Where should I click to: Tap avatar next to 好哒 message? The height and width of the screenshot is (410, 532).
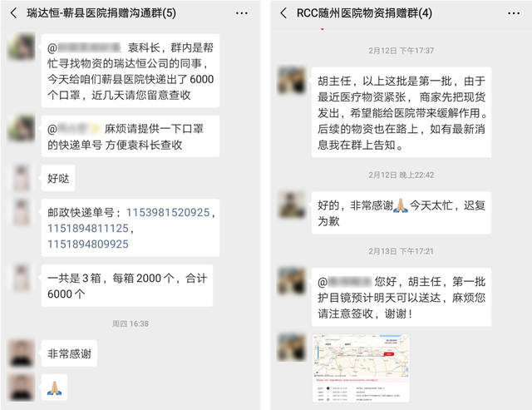tap(22, 178)
